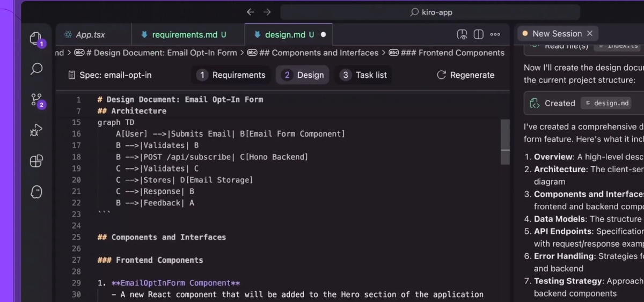Screen dimensions: 644x302
Task: Click line 'A[User] -->|Submits Email| B[Email Form Component]'
Action: 230,134
